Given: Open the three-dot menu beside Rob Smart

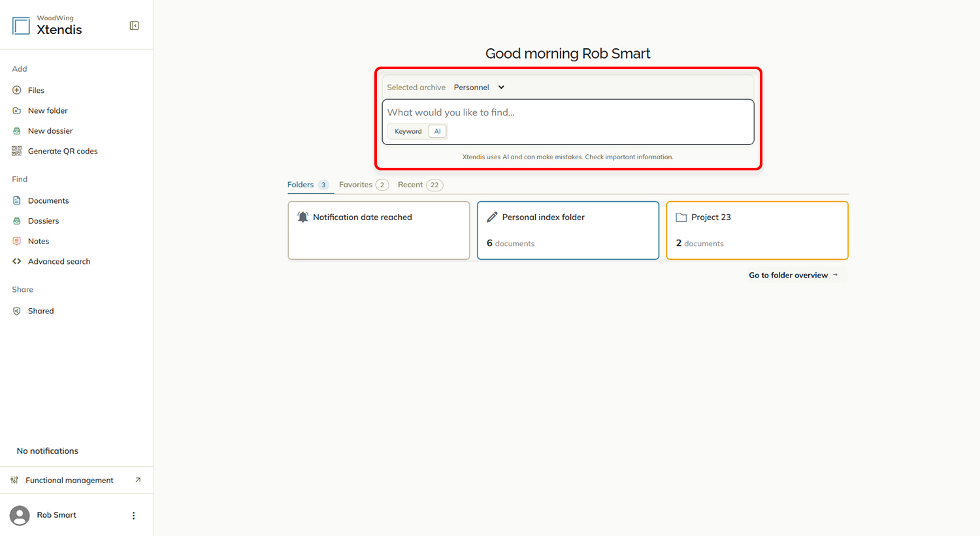Looking at the screenshot, I should point(134,515).
